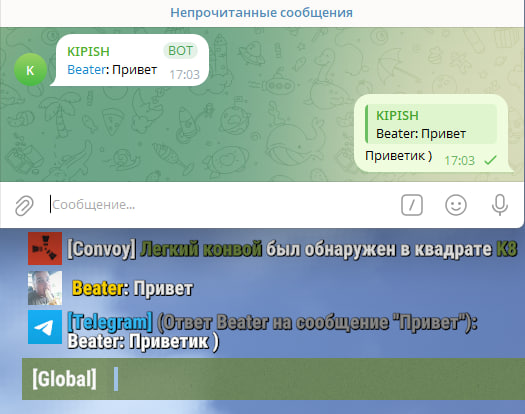The height and width of the screenshot is (414, 525).
Task: Click the blue [Telegram] tag in game chat
Action: [x=110, y=322]
